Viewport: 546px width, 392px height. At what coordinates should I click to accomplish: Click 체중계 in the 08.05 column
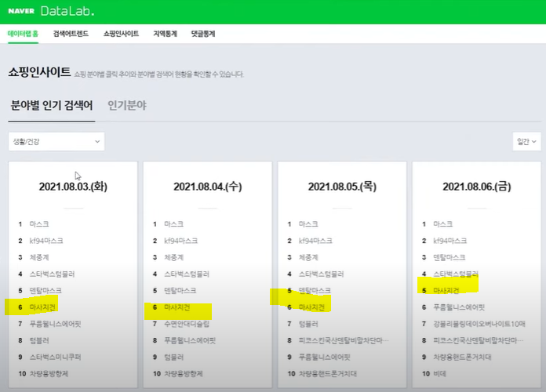pyautogui.click(x=308, y=258)
